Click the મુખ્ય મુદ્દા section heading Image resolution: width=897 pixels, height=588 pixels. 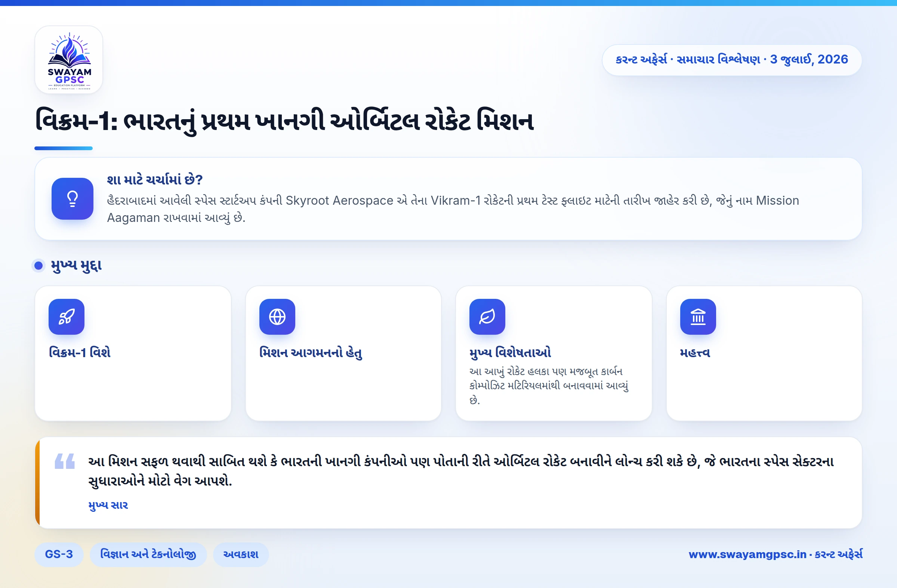pyautogui.click(x=77, y=266)
